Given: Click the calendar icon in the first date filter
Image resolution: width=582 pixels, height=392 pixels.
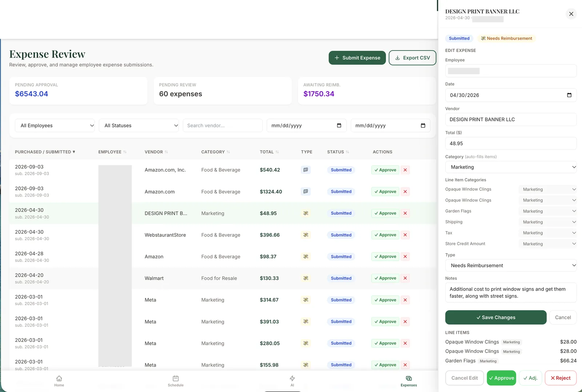Looking at the screenshot, I should click(339, 126).
